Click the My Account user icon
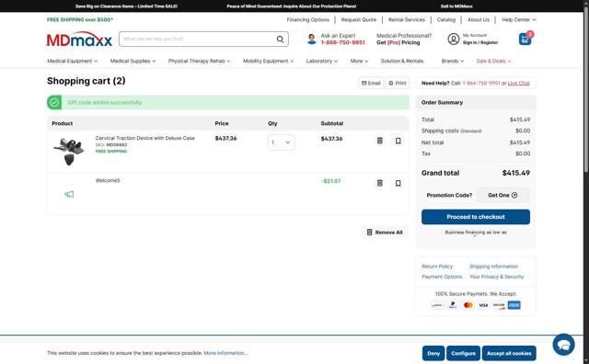This screenshot has height=364, width=589. [x=454, y=39]
